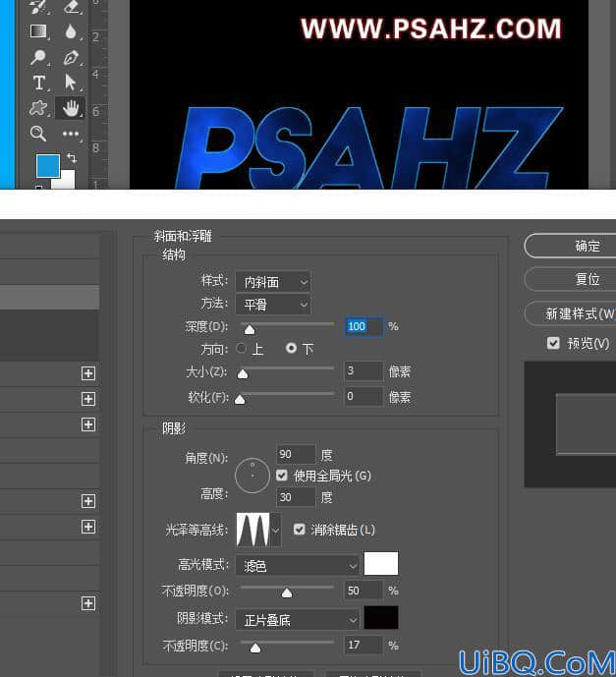Swap foreground and background colors
616x677 pixels.
point(72,158)
